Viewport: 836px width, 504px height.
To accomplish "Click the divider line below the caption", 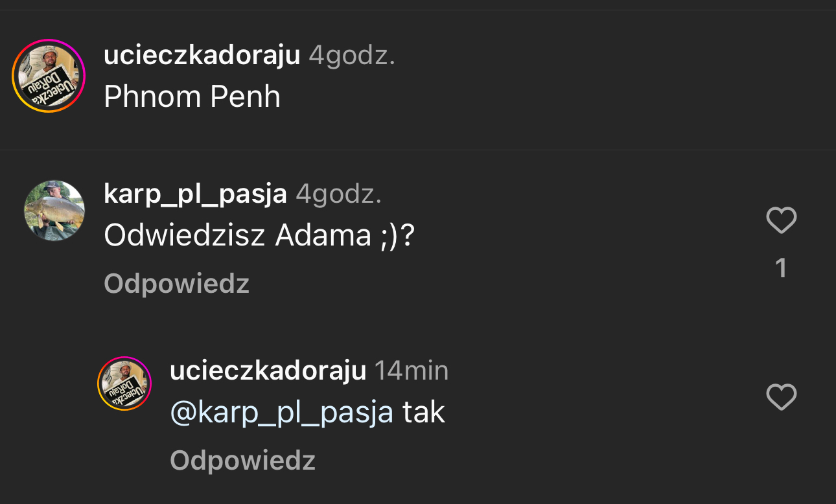I will pyautogui.click(x=418, y=150).
